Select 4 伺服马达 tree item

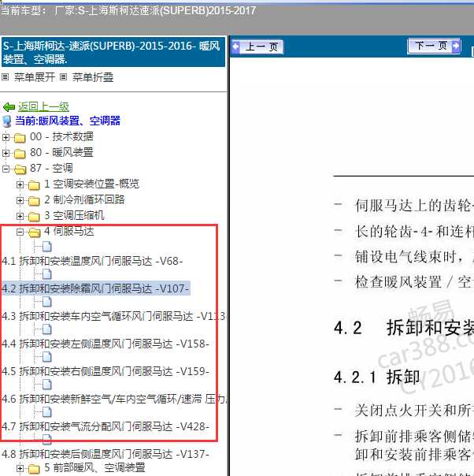69,232
